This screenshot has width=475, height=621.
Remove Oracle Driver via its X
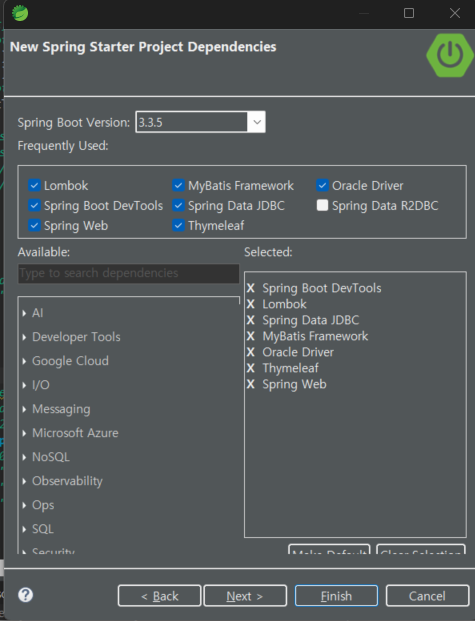click(x=251, y=352)
